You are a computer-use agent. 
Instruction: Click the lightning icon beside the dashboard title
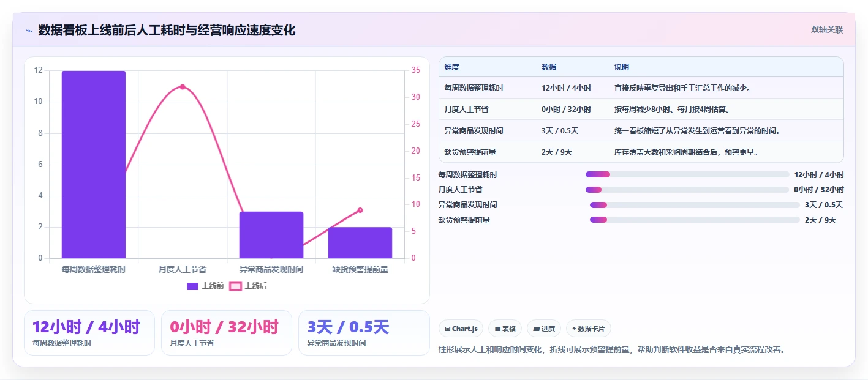tap(29, 31)
